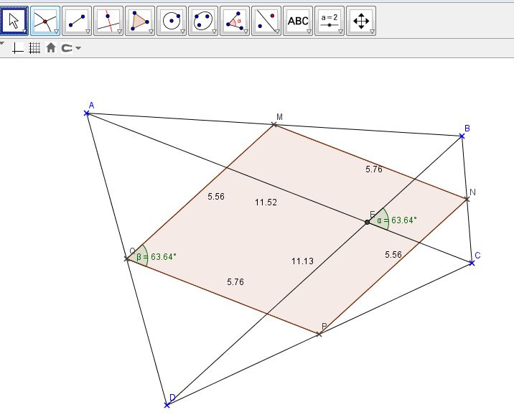
Task: Select the Move arrow tool
Action: point(14,21)
